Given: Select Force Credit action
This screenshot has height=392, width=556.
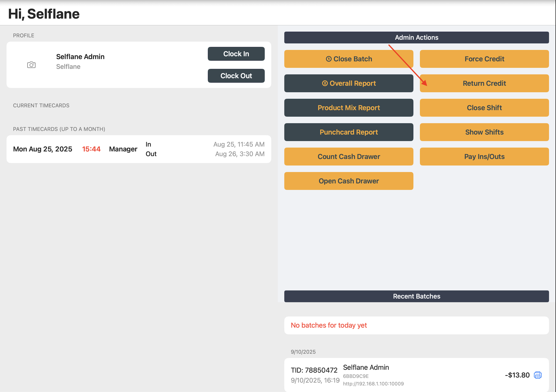Looking at the screenshot, I should [484, 59].
